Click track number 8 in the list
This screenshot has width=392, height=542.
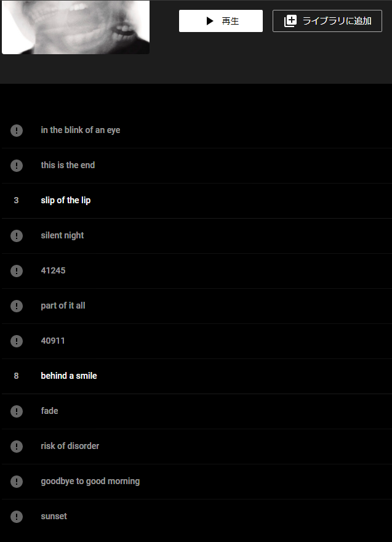(16, 376)
